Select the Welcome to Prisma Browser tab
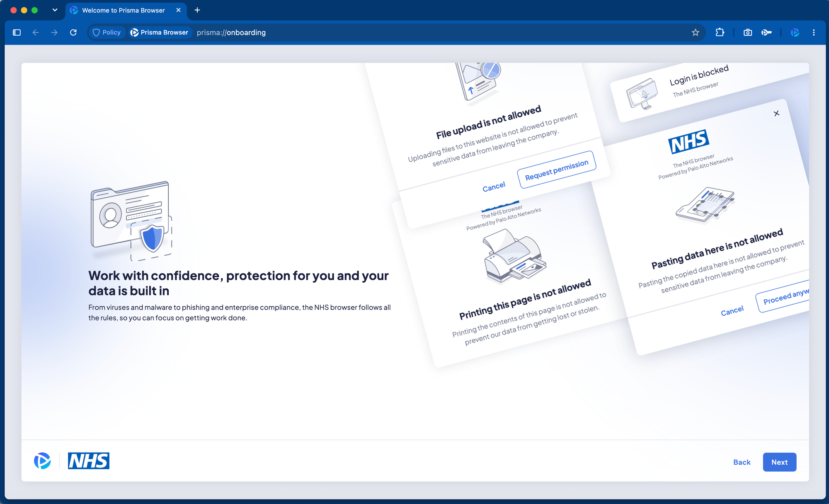The width and height of the screenshot is (829, 504). 126,10
